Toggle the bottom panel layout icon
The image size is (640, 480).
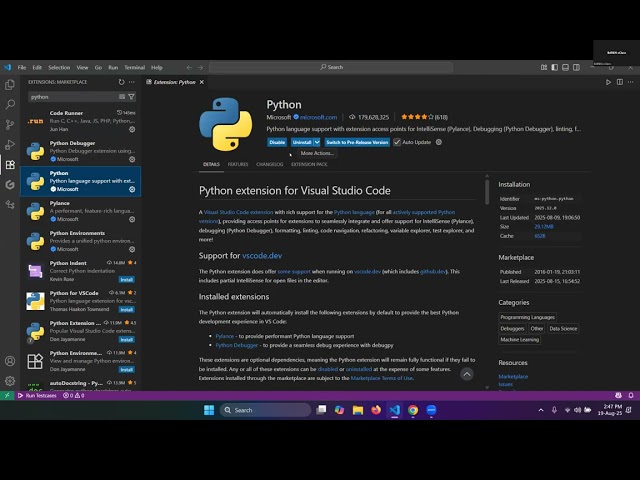coord(565,67)
